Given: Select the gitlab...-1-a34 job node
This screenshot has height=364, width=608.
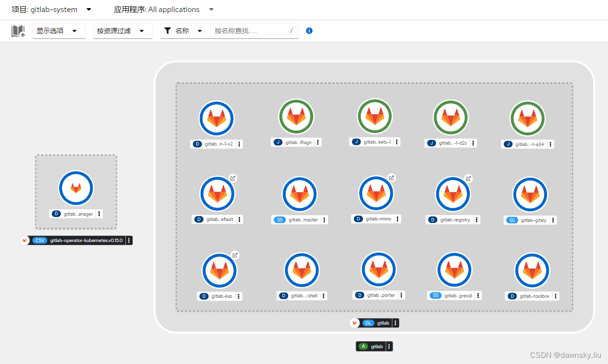Looking at the screenshot, I should click(528, 119).
